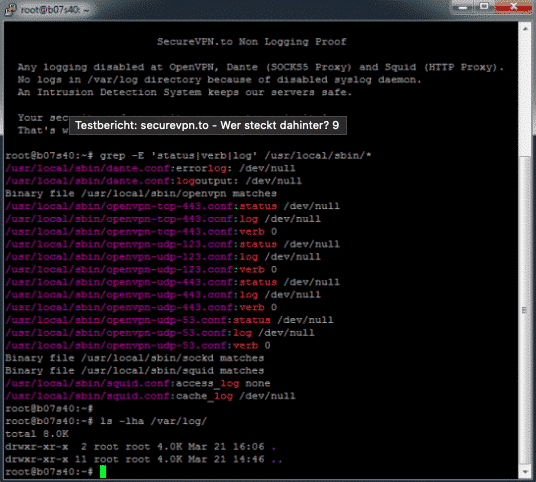
Task: Click the PuTTY icon in the title bar
Action: [10, 9]
